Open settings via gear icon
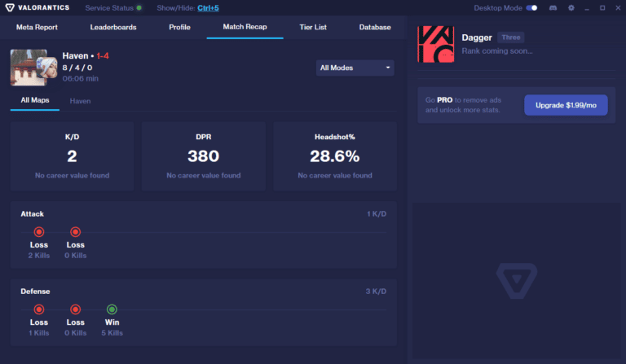Viewport: 626px width, 364px height. coord(571,8)
